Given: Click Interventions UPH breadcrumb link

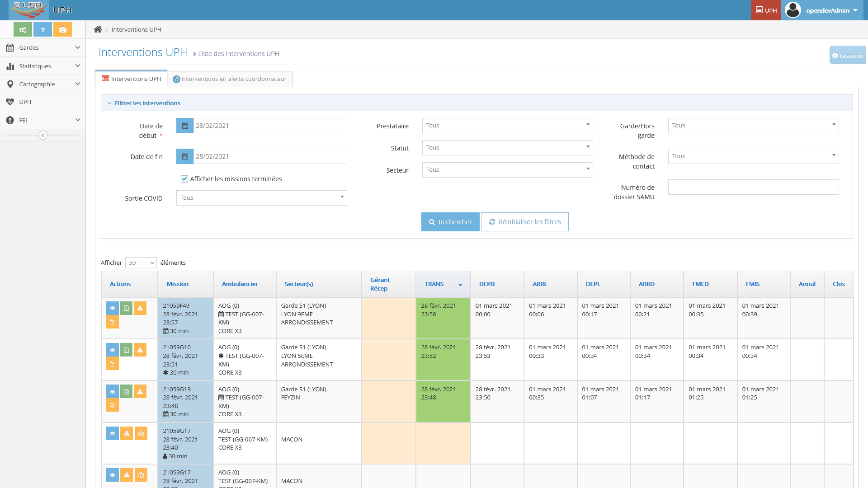Looking at the screenshot, I should pyautogui.click(x=136, y=29).
